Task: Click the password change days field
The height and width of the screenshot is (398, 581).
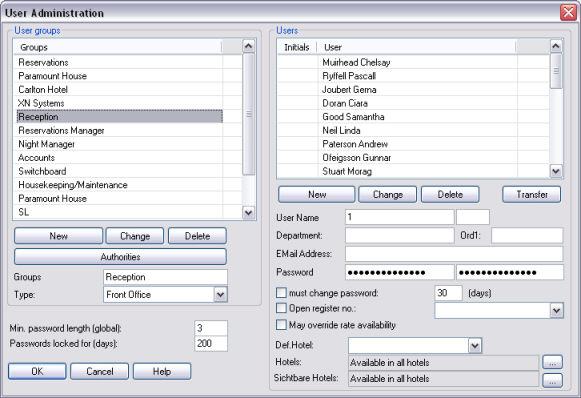Action: (x=448, y=293)
